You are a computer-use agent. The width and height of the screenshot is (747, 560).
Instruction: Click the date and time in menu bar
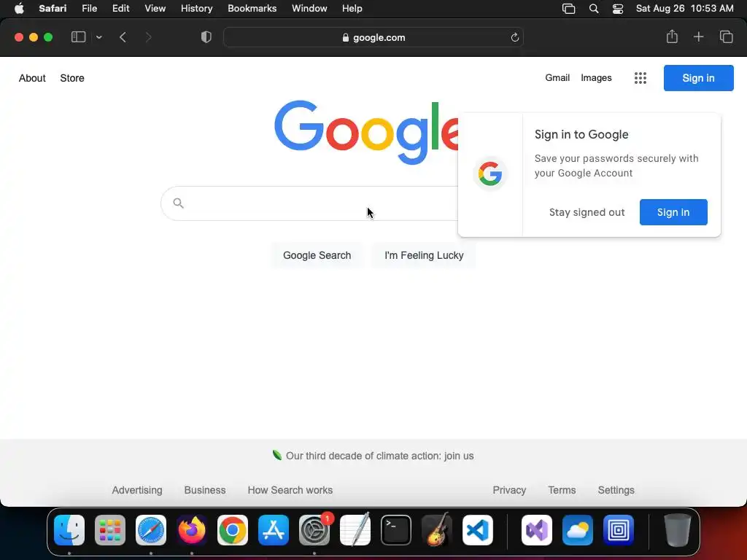[x=684, y=9]
